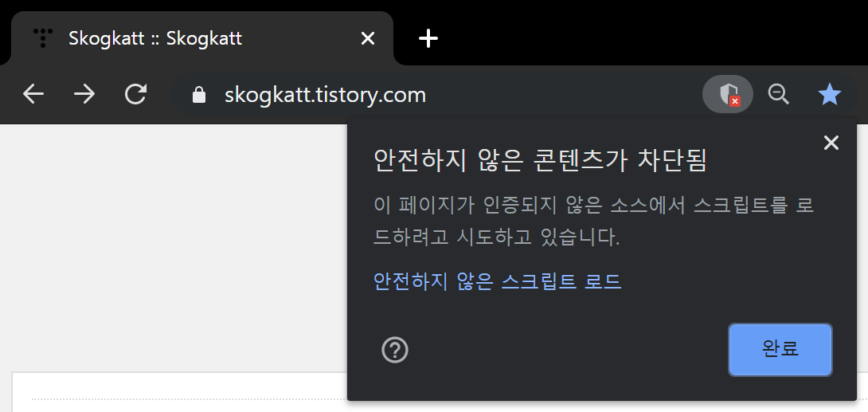Open the blocked content shield icon
This screenshot has height=412, width=868.
[x=728, y=95]
